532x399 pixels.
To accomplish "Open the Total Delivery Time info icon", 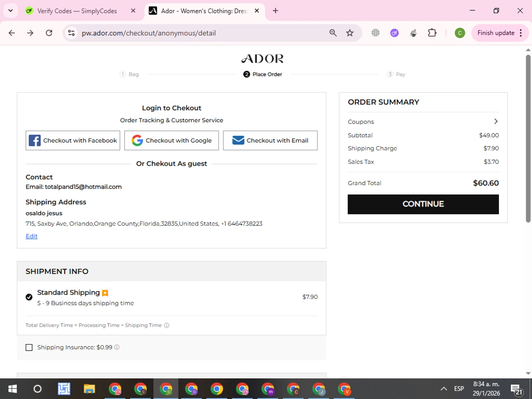I will (166, 325).
